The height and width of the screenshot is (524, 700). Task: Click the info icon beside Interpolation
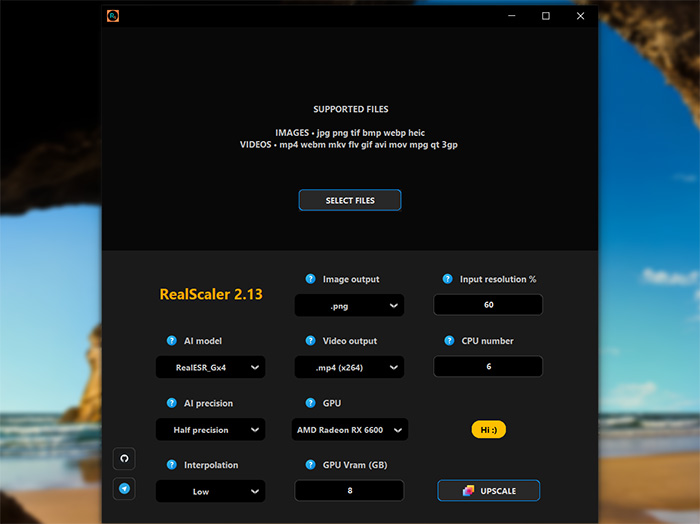pos(172,465)
